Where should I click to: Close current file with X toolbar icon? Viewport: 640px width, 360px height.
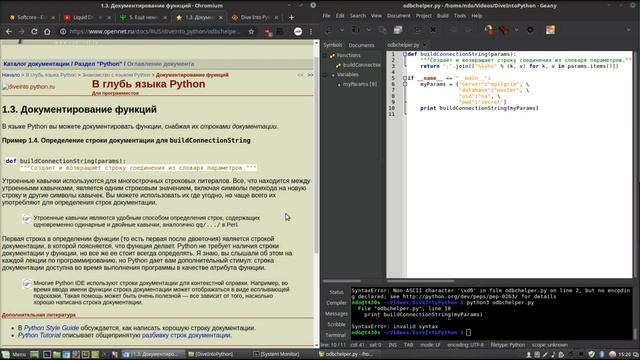pos(433,30)
